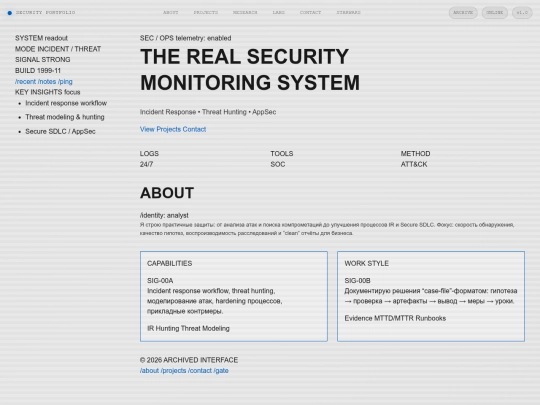The image size is (540, 405).
Task: Click the CAPABILITIES card title
Action: coord(169,263)
